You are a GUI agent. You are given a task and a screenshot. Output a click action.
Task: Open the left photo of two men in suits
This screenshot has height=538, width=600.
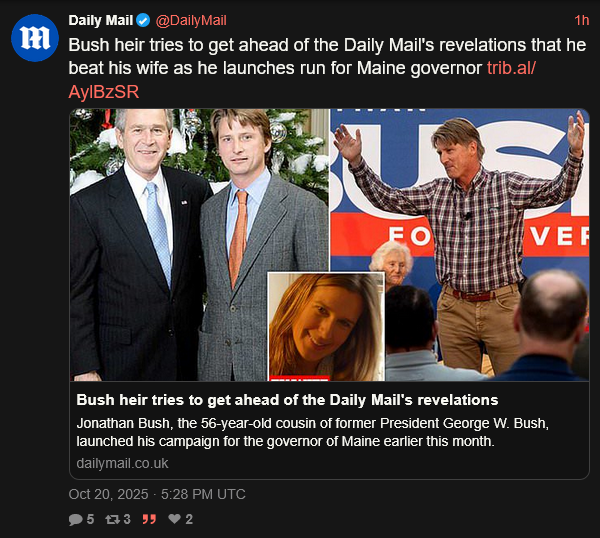tap(199, 245)
